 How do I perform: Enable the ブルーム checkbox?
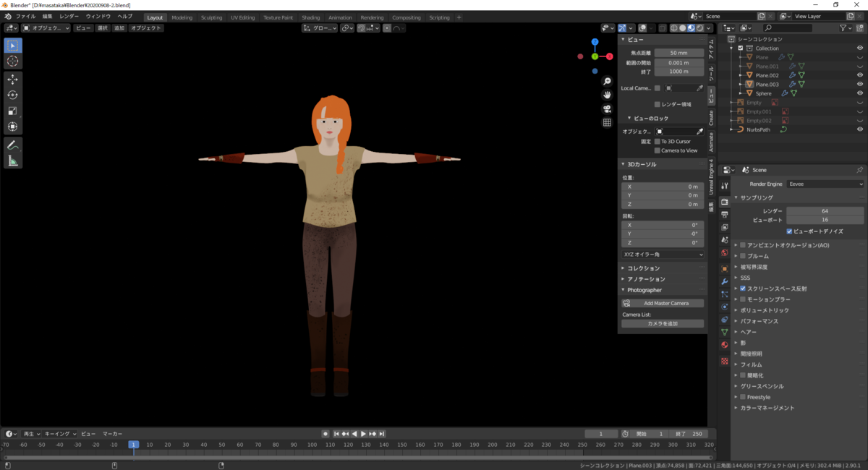[743, 256]
